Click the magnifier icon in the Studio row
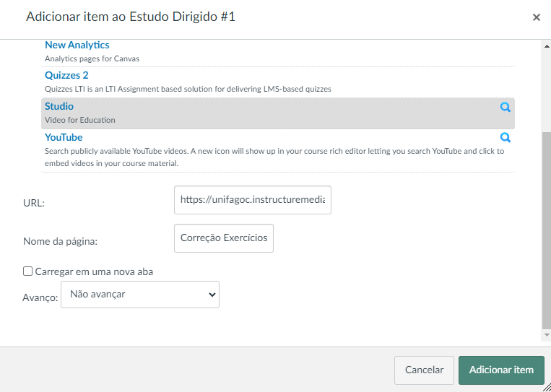 (506, 107)
